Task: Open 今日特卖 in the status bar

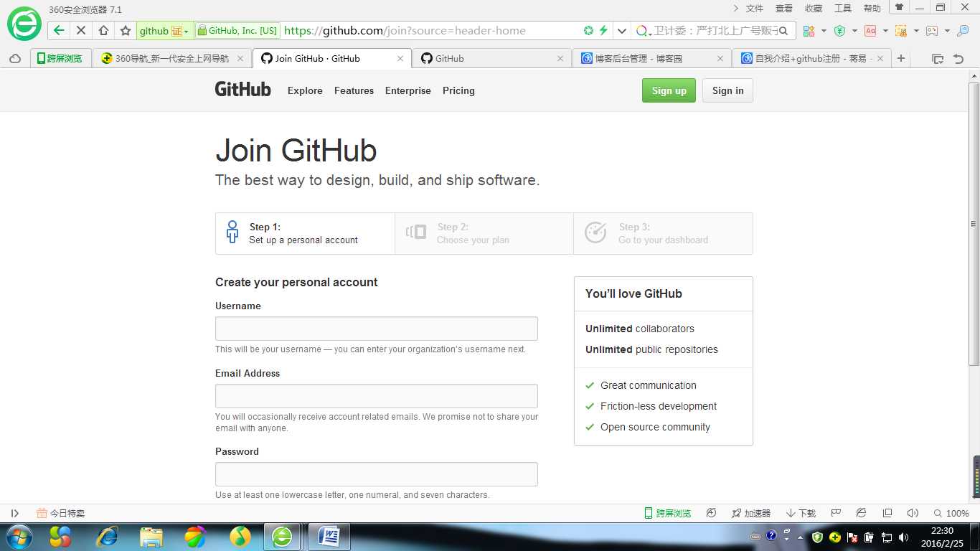Action: point(60,513)
